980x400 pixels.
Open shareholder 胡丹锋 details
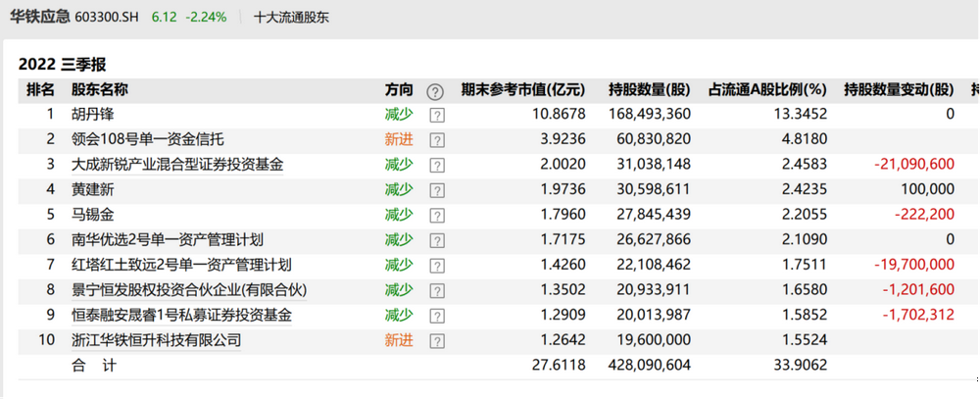[x=92, y=115]
